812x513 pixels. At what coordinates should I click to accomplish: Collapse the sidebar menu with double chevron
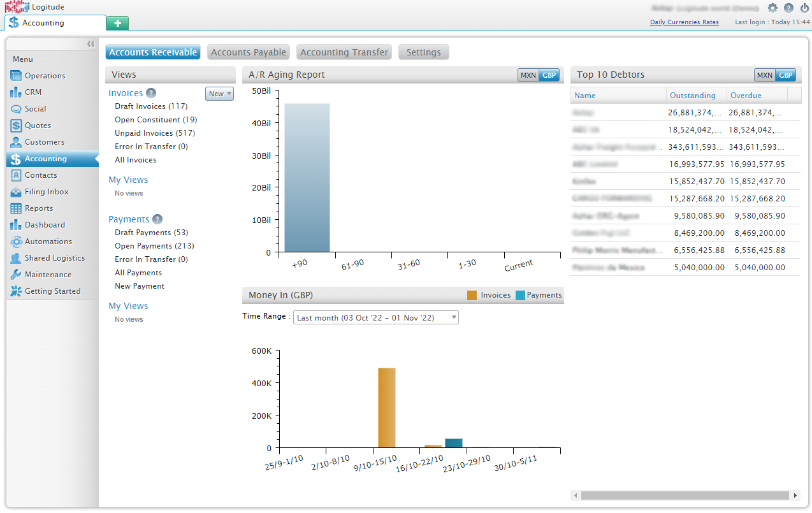tap(91, 43)
